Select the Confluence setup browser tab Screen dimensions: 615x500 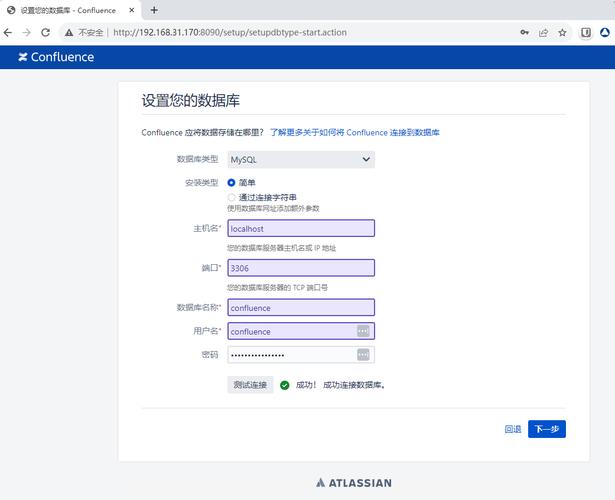(71, 10)
